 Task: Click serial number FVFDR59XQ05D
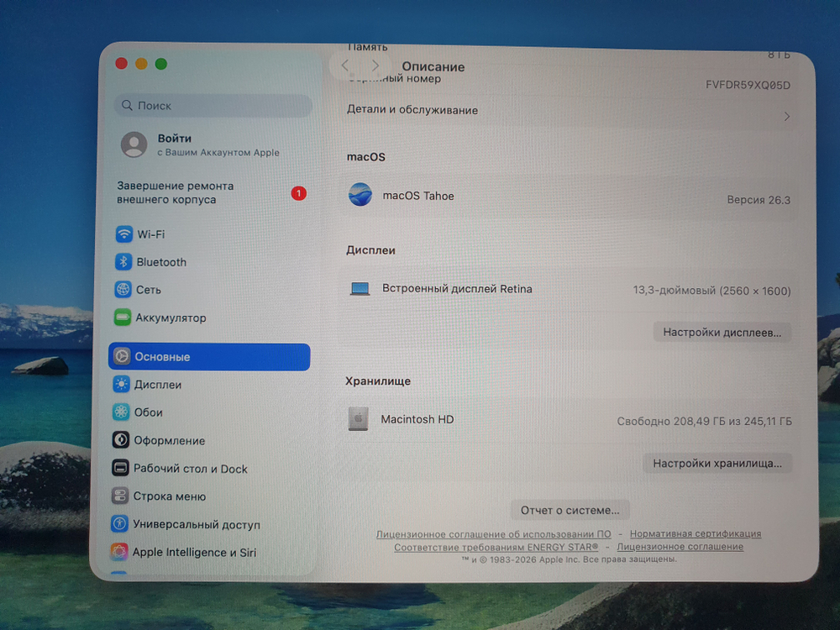pos(748,85)
